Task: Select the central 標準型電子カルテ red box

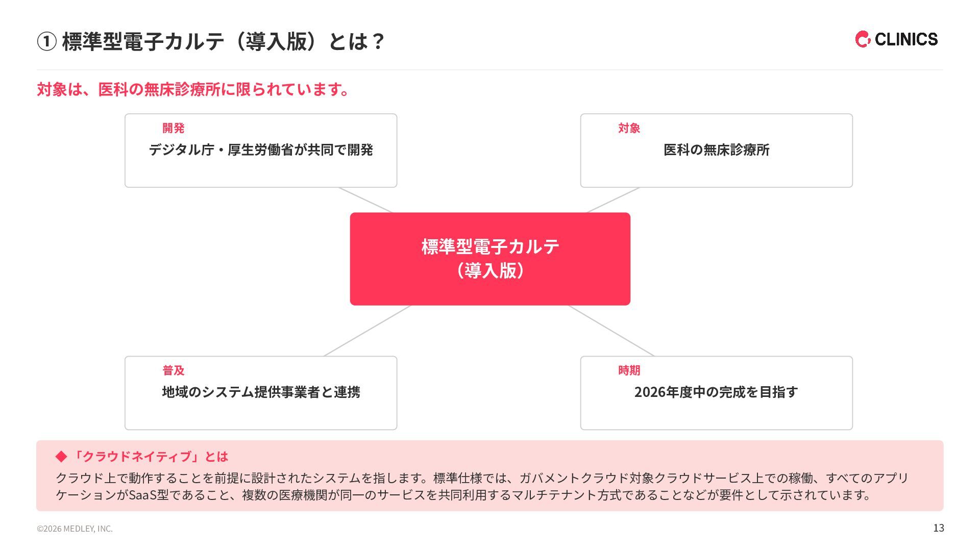Action: 490,259
